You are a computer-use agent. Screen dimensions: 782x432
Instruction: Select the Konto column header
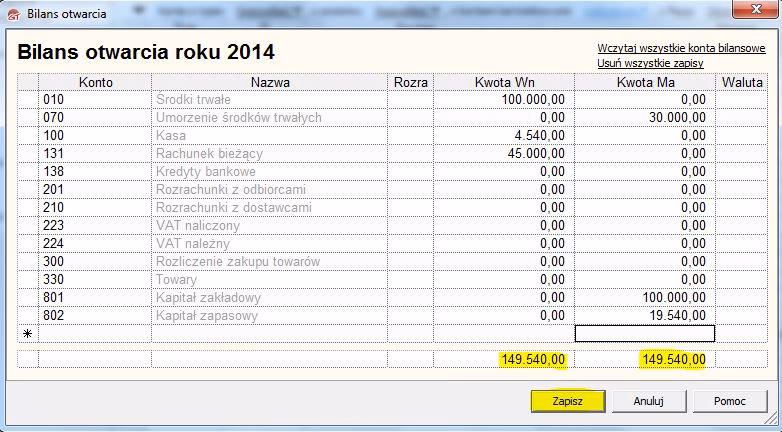95,82
